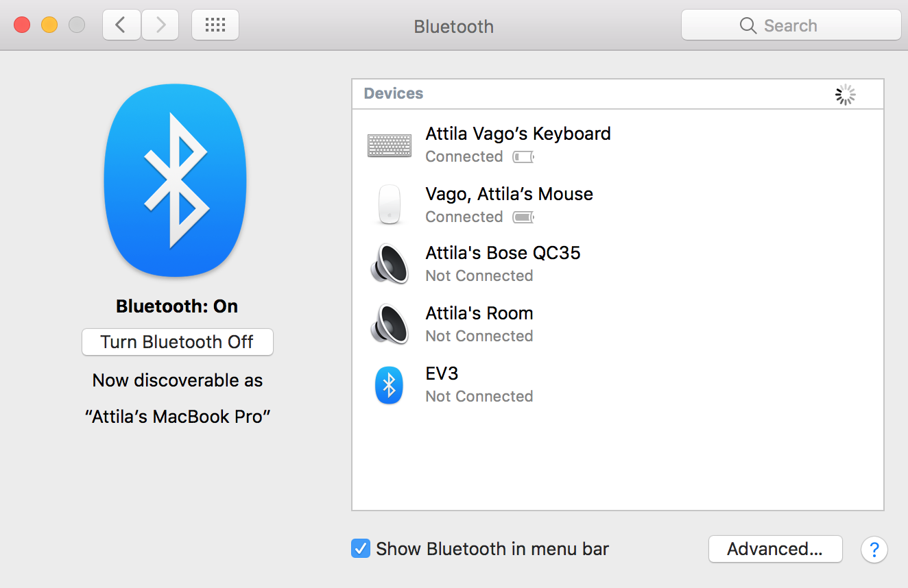The image size is (908, 588).
Task: Go back with the left arrow button
Action: coord(121,25)
